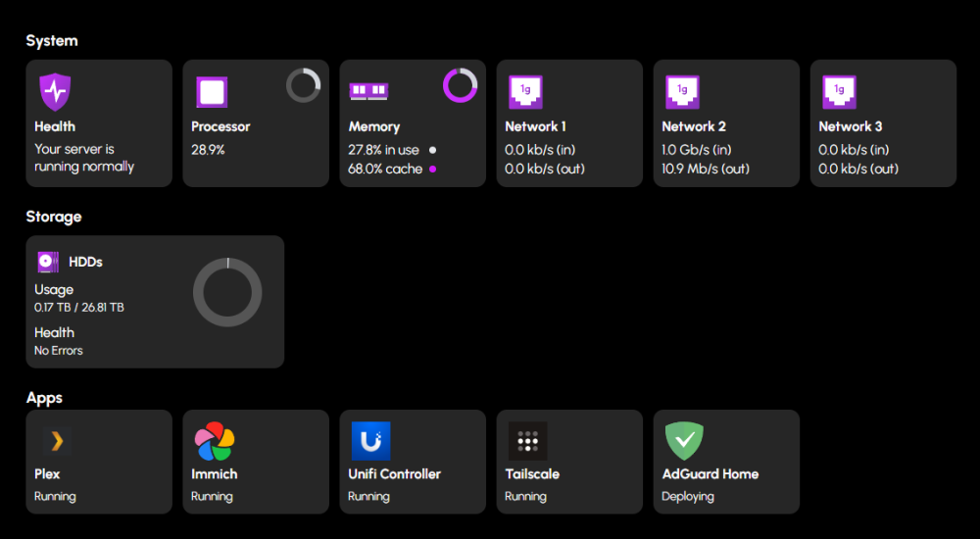980x539 pixels.
Task: Open the Immich pinwheel icon
Action: 214,441
